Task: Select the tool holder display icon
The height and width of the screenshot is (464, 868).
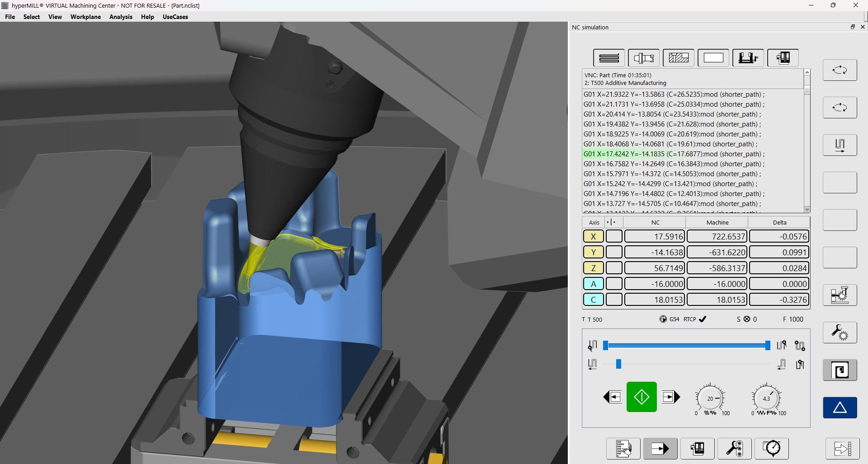Action: point(644,58)
